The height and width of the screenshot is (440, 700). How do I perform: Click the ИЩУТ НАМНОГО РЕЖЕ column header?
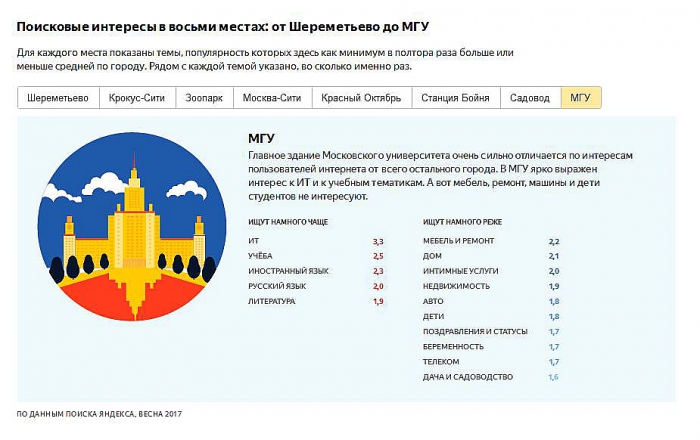click(462, 222)
